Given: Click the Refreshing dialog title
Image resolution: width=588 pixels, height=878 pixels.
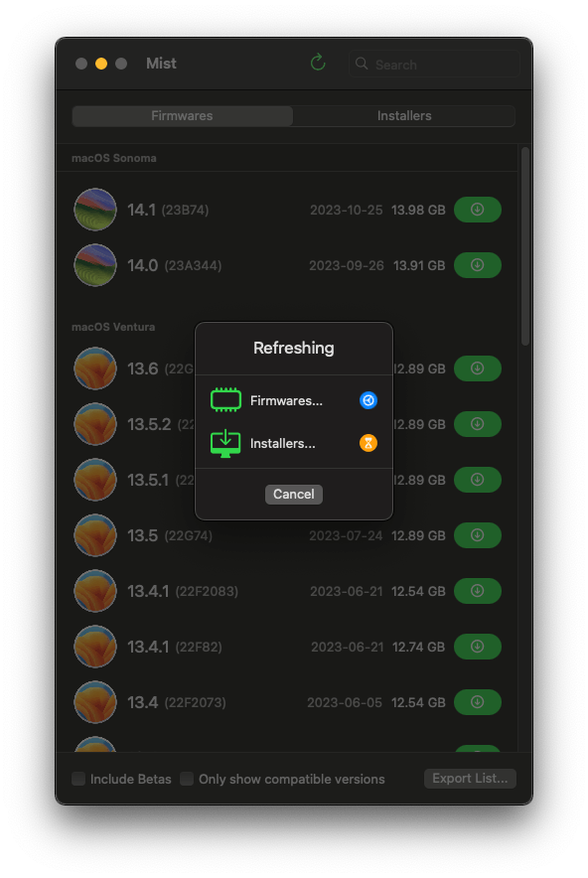Looking at the screenshot, I should [293, 348].
